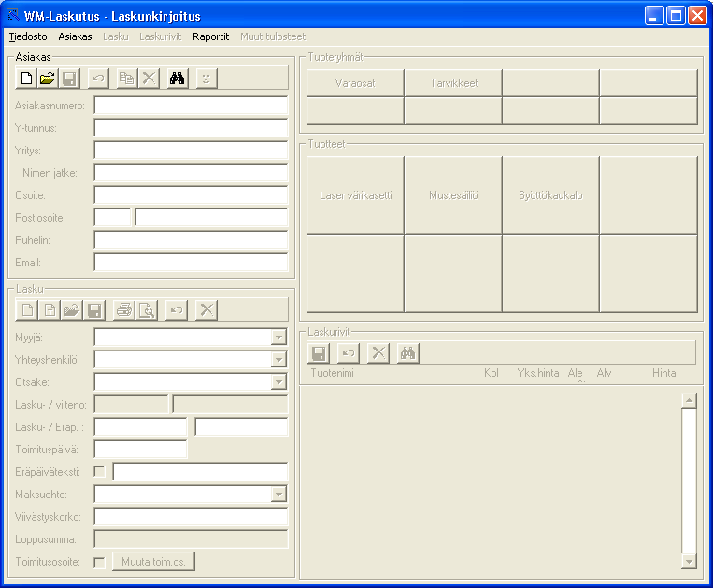The width and height of the screenshot is (713, 588).
Task: Click the Osoite input field
Action: tap(191, 195)
